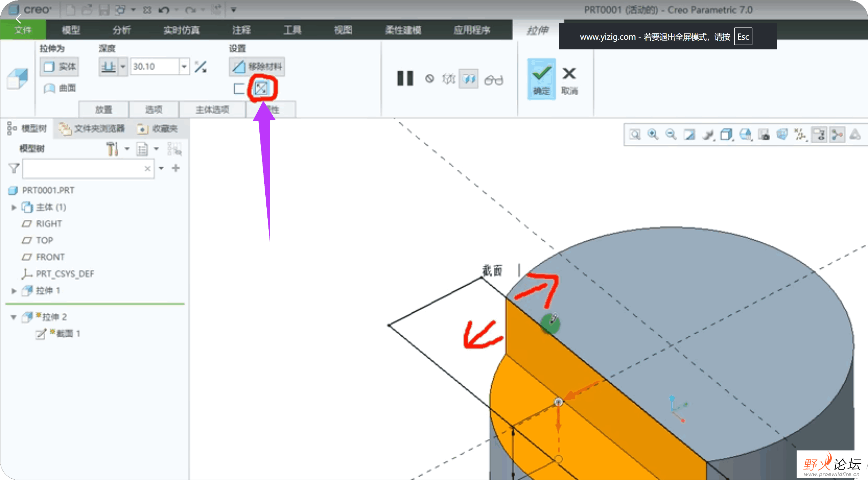Click the green drag handle on model
Screen dimensions: 868x480
[x=550, y=324]
